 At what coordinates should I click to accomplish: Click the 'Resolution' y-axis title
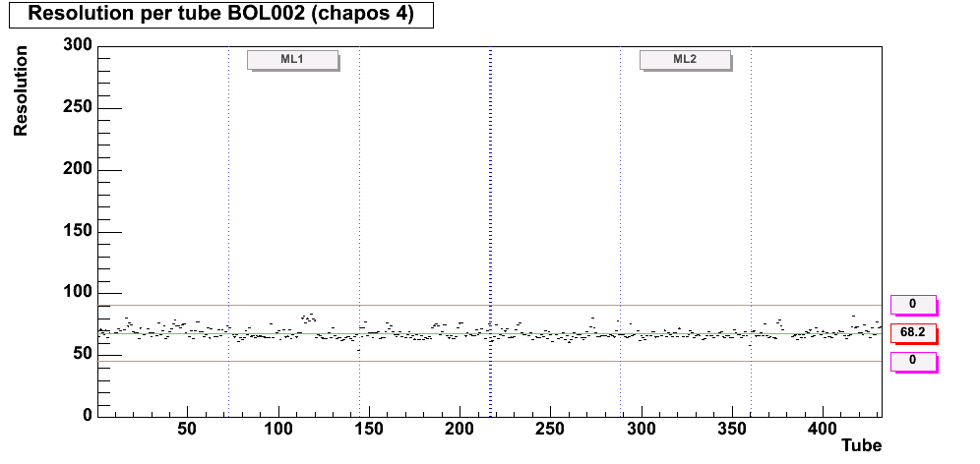(x=22, y=91)
